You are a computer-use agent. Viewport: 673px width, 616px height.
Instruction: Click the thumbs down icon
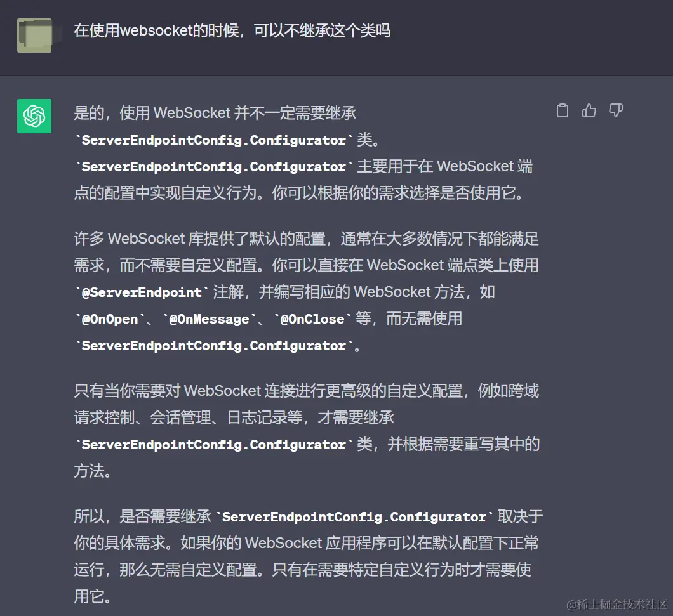[616, 110]
